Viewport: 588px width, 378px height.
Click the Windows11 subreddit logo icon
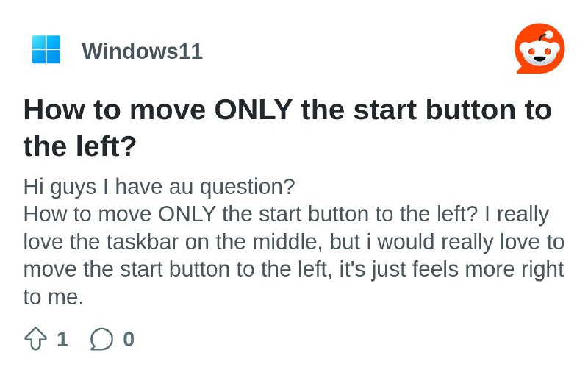(46, 49)
